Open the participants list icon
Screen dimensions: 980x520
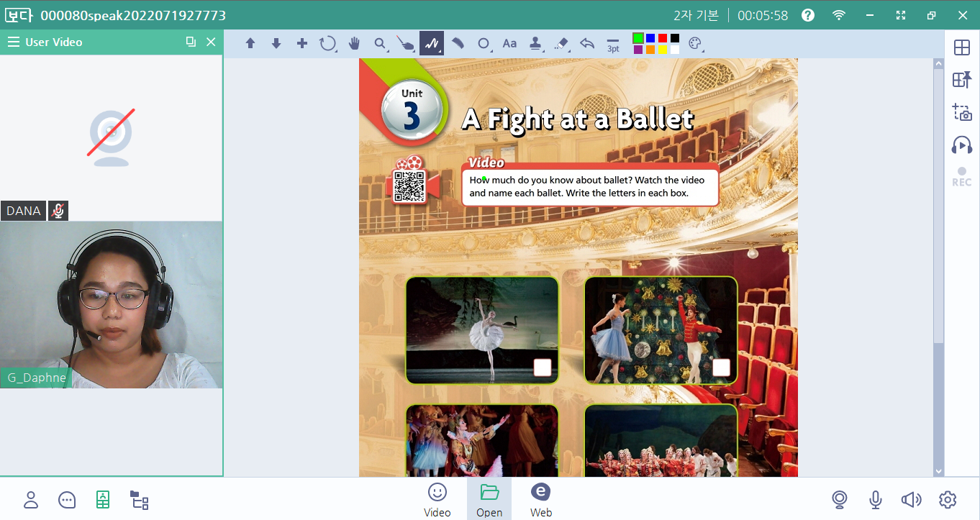coord(31,499)
